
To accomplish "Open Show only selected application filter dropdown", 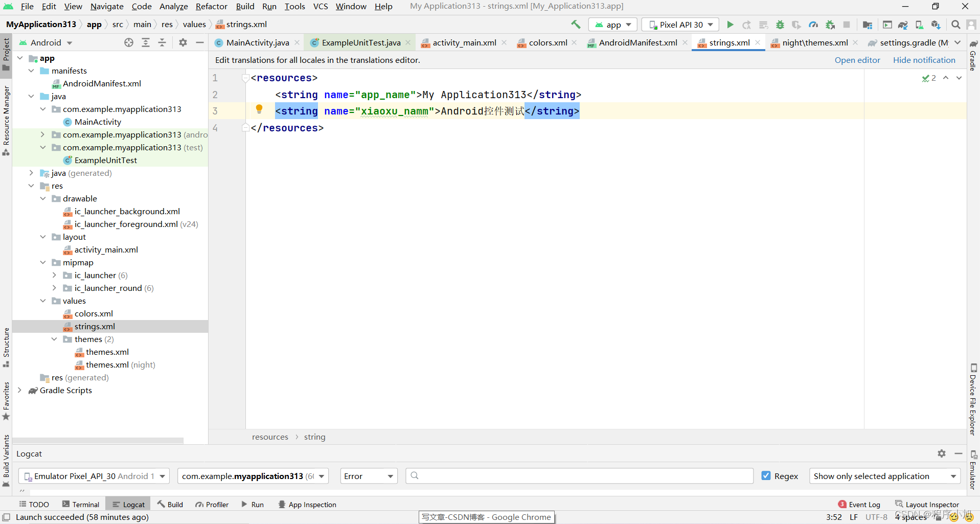I will point(885,476).
